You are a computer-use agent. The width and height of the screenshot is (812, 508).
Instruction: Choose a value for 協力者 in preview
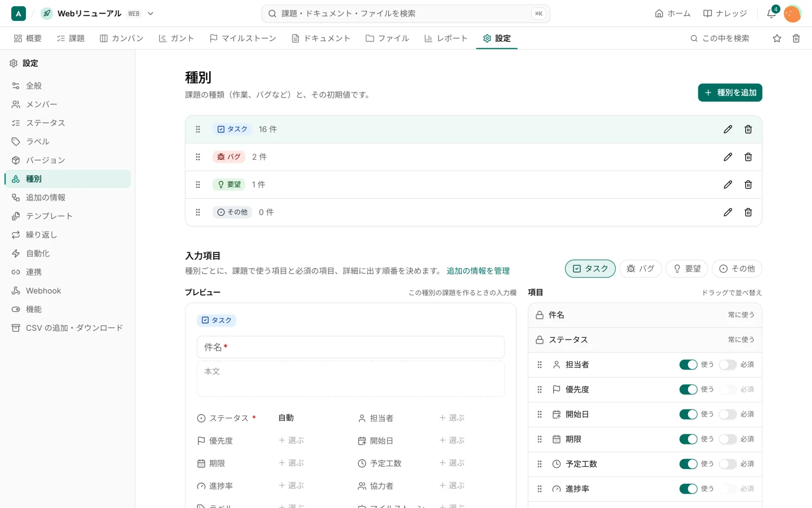[x=452, y=486]
